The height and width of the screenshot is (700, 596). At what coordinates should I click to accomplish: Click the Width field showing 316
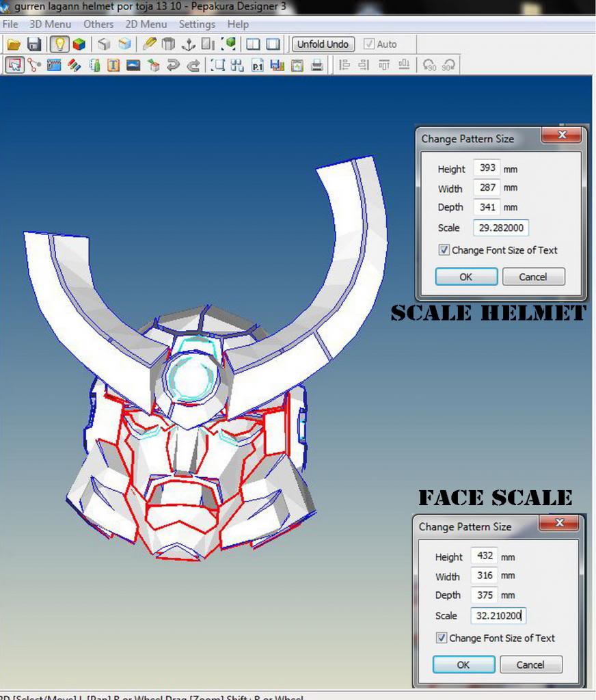484,576
